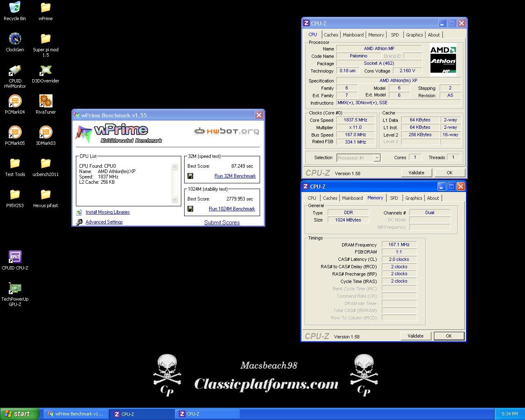
Task: Select the P95V253 folder
Action: tap(15, 194)
